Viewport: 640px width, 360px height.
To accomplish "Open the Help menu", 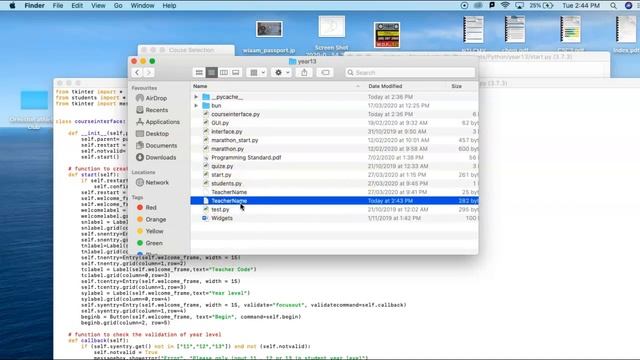I will pyautogui.click(x=169, y=6).
